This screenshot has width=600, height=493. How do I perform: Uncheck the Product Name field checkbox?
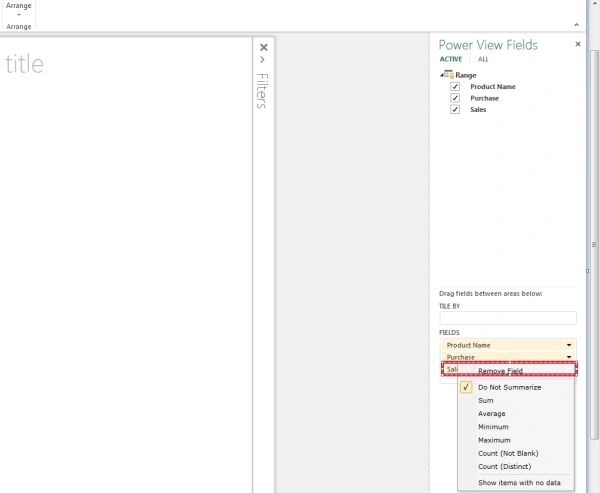pos(455,87)
